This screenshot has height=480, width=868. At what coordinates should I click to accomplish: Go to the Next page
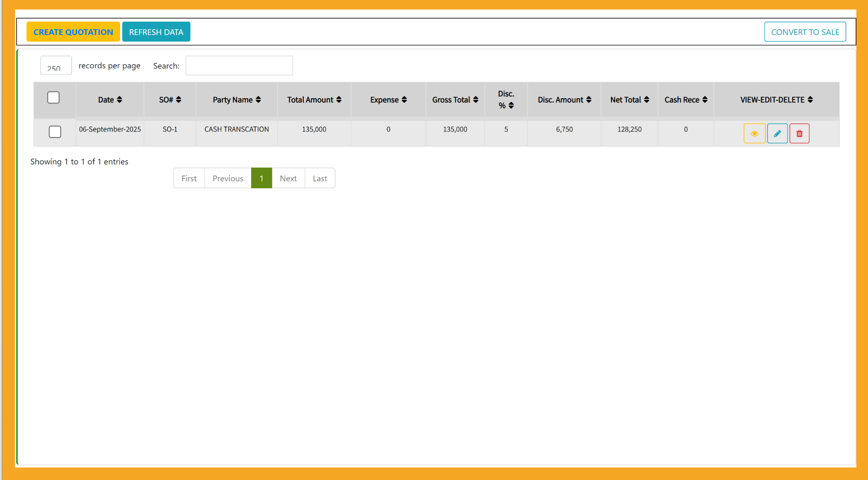288,179
